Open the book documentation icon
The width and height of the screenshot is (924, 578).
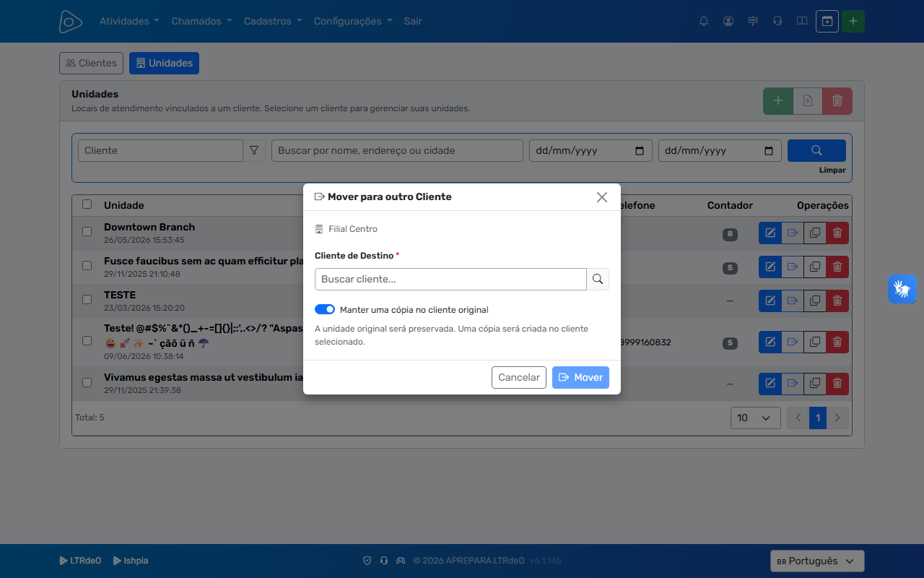802,21
